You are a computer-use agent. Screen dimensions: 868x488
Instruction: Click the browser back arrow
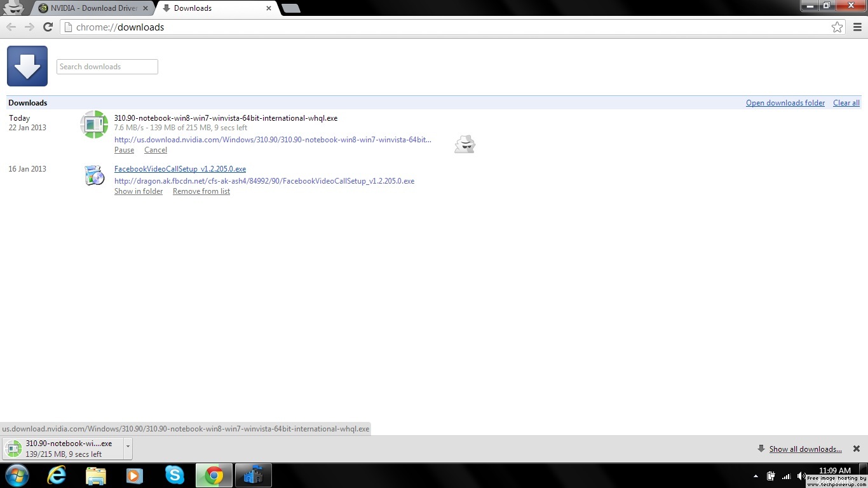pos(11,27)
